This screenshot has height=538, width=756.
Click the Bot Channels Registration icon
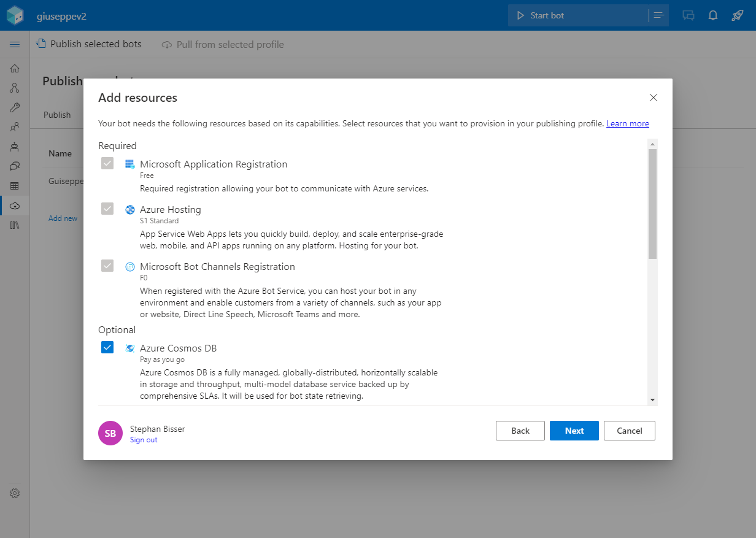(x=129, y=267)
